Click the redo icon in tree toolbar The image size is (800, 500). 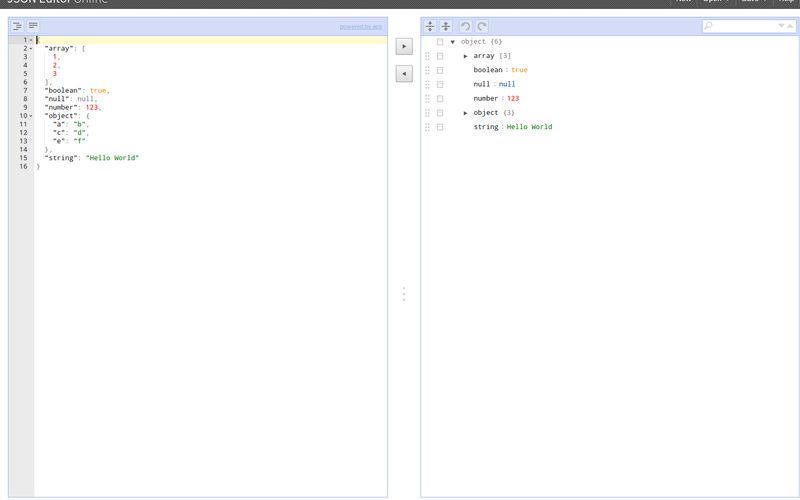pos(482,26)
